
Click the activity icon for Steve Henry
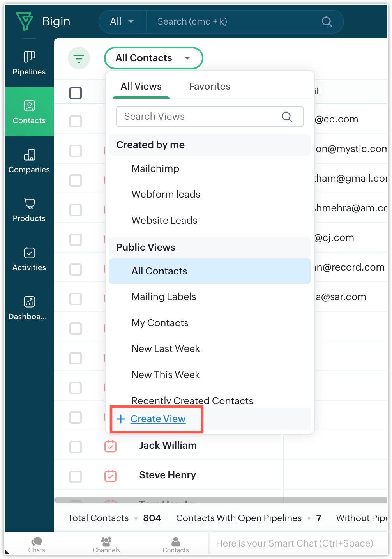[111, 476]
